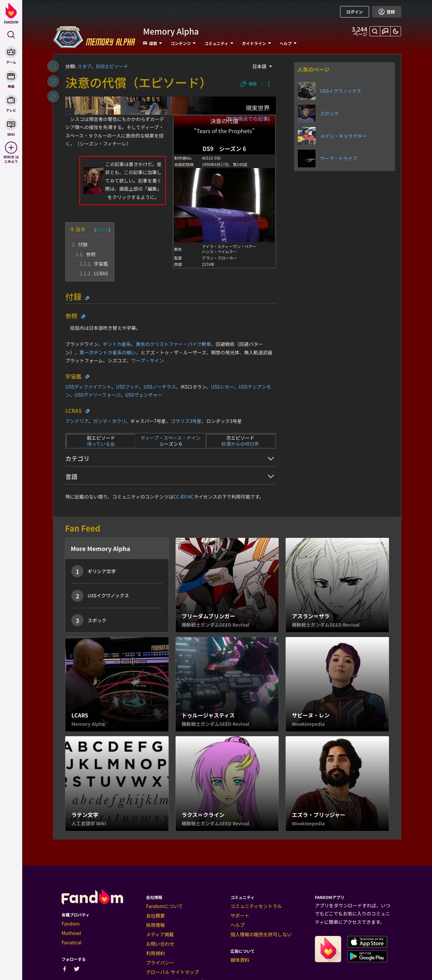
Task: Open the infobox episode image
Action: coord(224,205)
